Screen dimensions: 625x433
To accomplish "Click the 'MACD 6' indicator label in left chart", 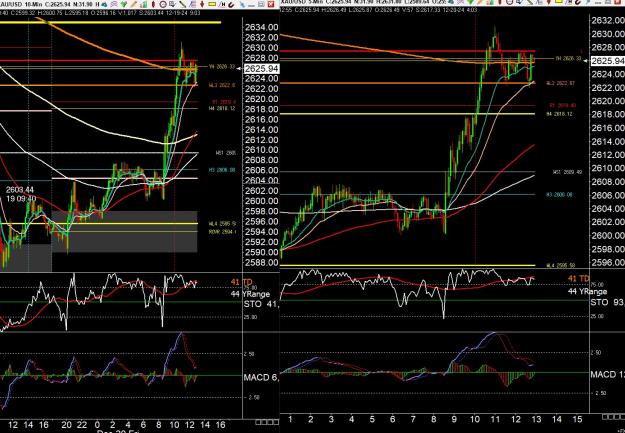I will coord(261,377).
